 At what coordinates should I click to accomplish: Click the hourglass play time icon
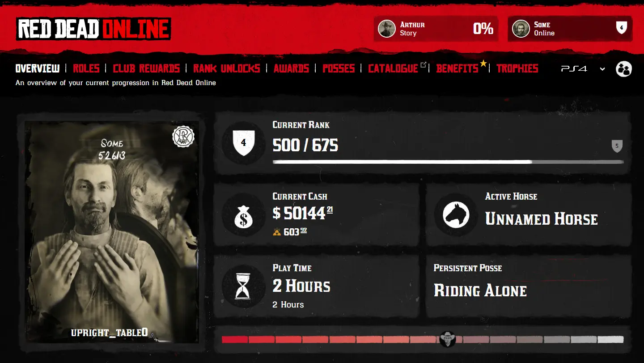(243, 286)
